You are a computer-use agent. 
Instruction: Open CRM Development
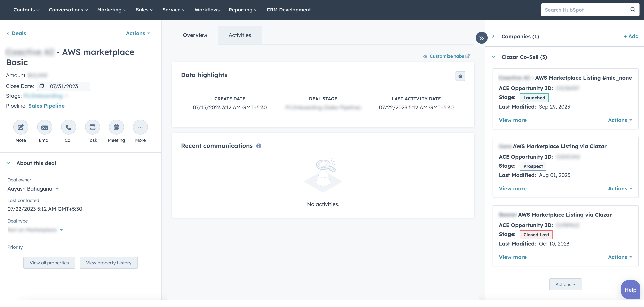pos(289,10)
